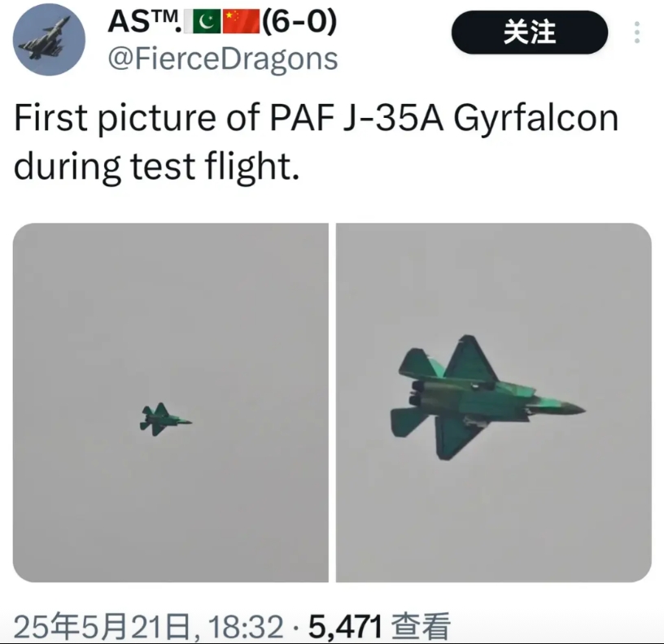
Task: Click the "during test flight." text line
Action: [157, 167]
